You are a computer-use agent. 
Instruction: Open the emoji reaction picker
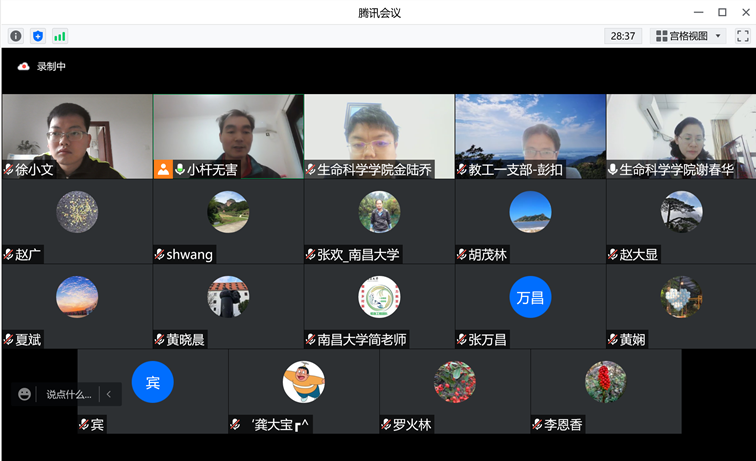(x=25, y=394)
